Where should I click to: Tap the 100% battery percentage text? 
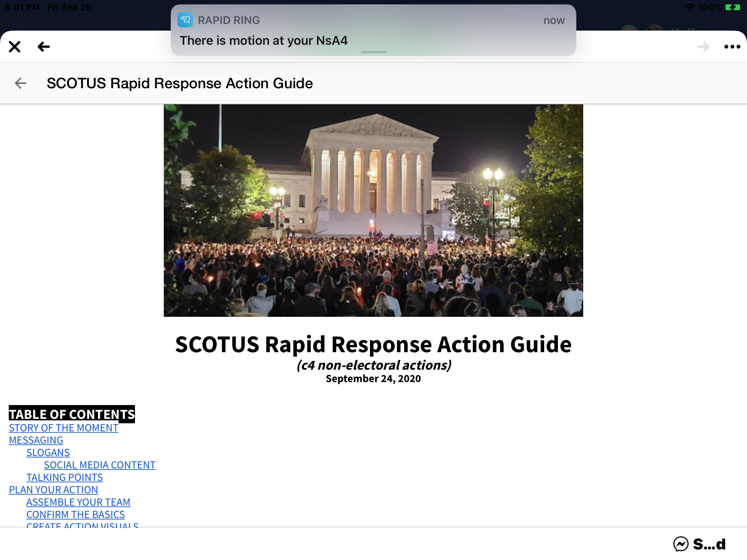[x=710, y=7]
